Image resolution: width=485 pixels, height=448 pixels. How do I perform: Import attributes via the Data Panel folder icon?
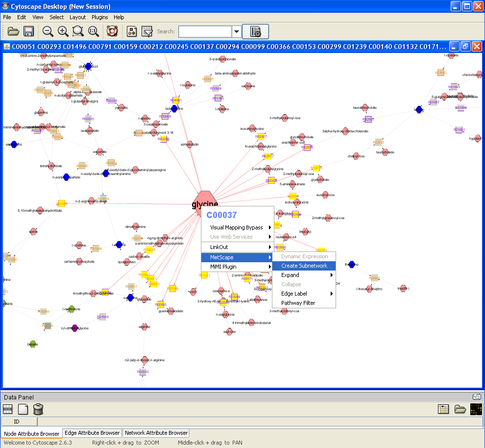[460, 409]
